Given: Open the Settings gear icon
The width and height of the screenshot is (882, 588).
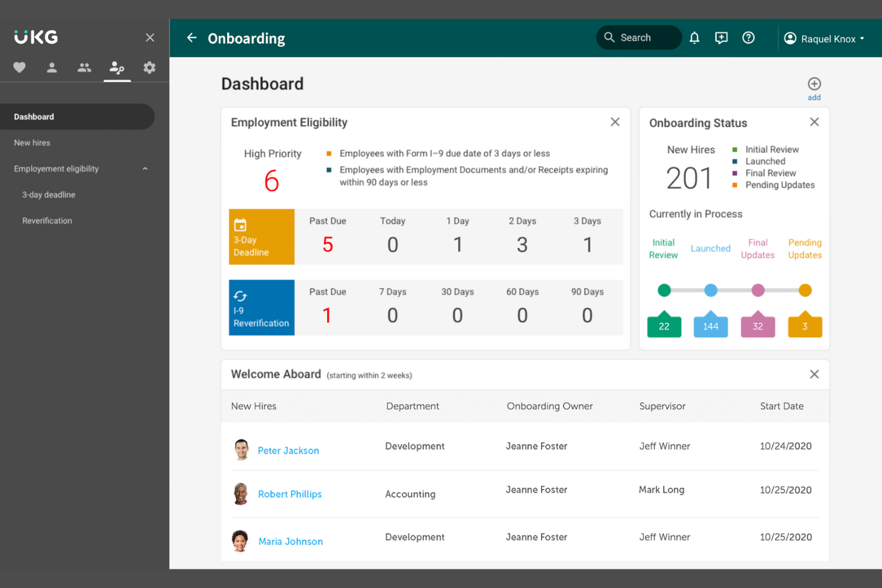Looking at the screenshot, I should 149,67.
